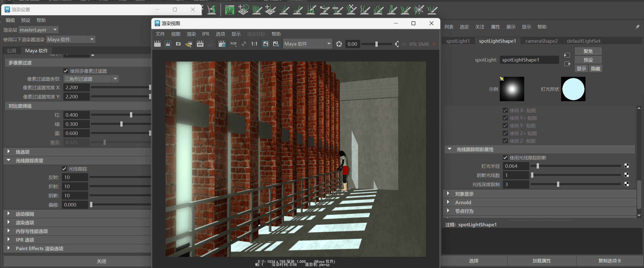Toggle the alpha channel display icon
This screenshot has height=268, width=644.
[244, 44]
